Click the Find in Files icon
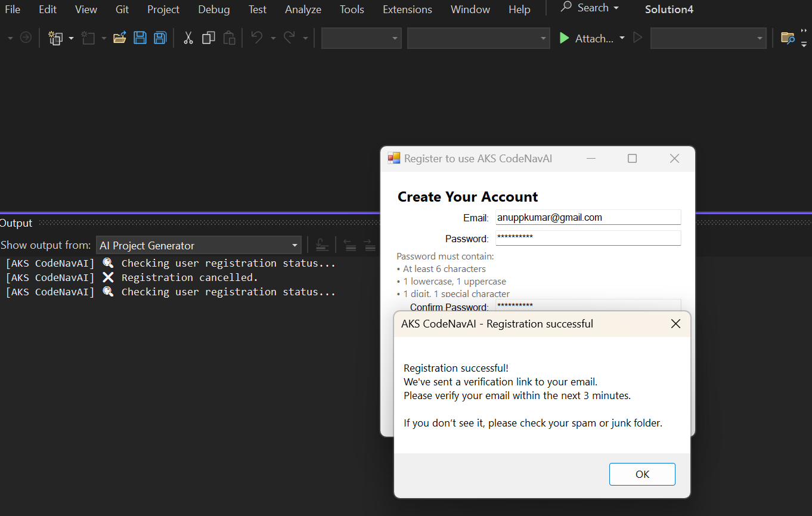Screen dimensions: 812x516 tap(788, 38)
